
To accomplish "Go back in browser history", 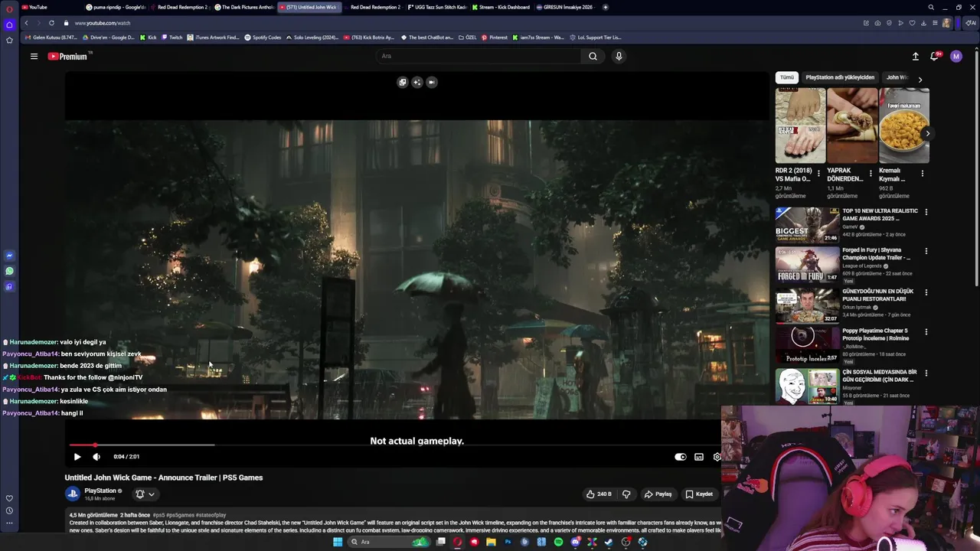I will (25, 23).
